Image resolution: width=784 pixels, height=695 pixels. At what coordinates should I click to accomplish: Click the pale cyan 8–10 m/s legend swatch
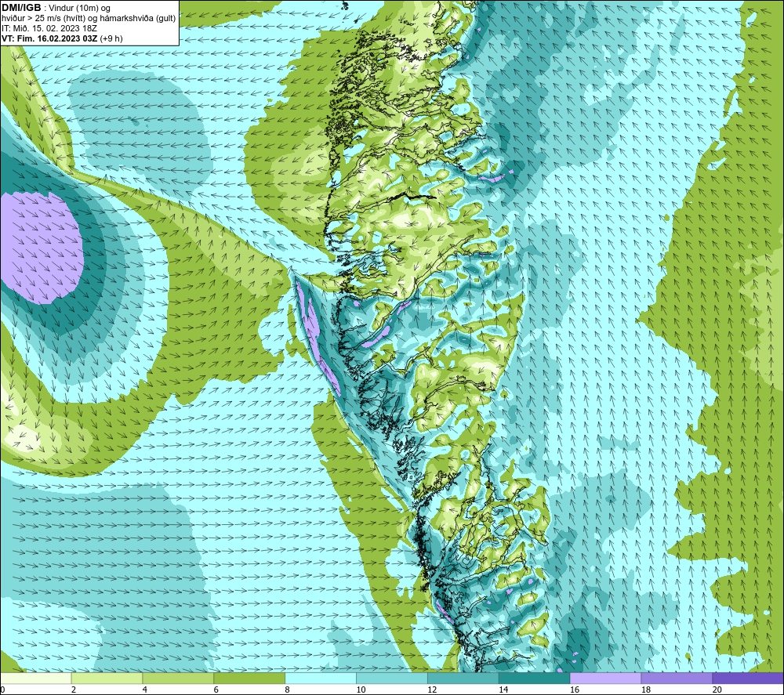pos(321,678)
